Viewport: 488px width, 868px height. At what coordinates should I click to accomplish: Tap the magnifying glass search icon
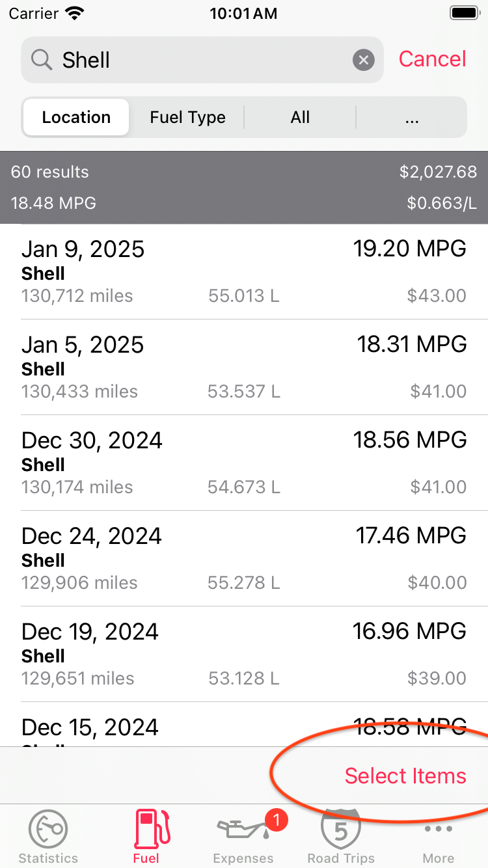42,60
